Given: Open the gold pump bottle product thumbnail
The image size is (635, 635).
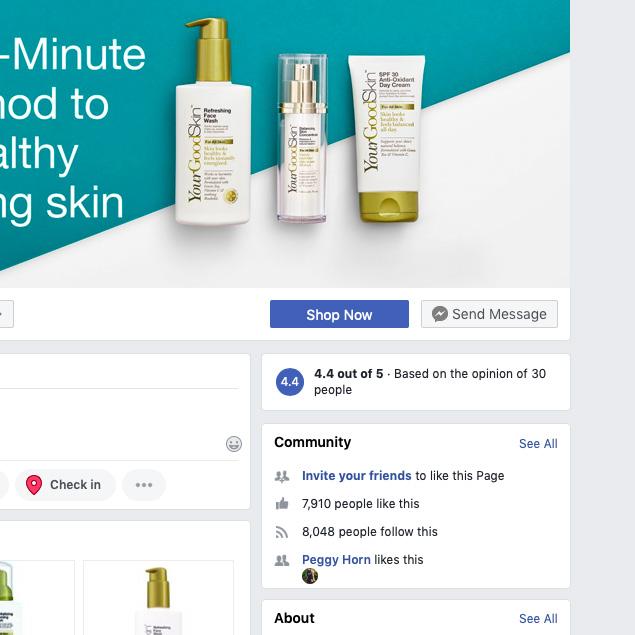Looking at the screenshot, I should click(158, 598).
